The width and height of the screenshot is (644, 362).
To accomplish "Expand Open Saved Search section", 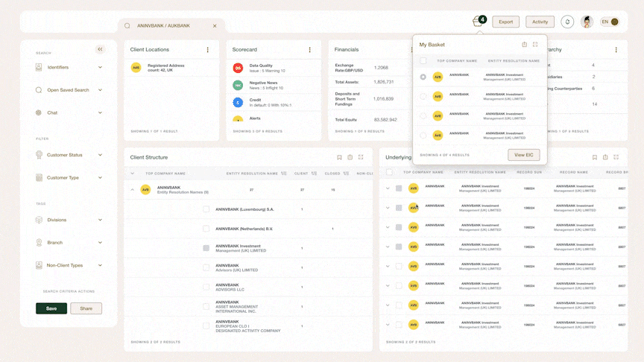I will [100, 90].
